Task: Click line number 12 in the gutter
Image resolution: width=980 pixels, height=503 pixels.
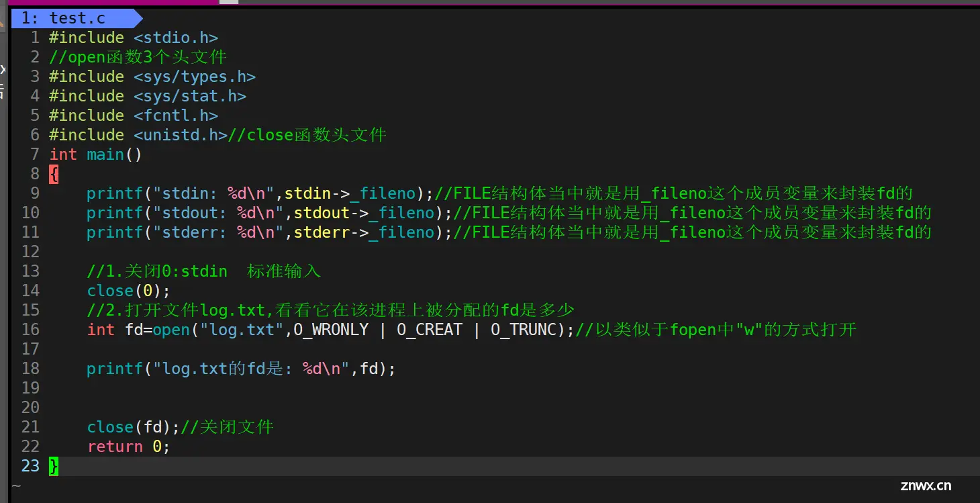Action: click(31, 252)
